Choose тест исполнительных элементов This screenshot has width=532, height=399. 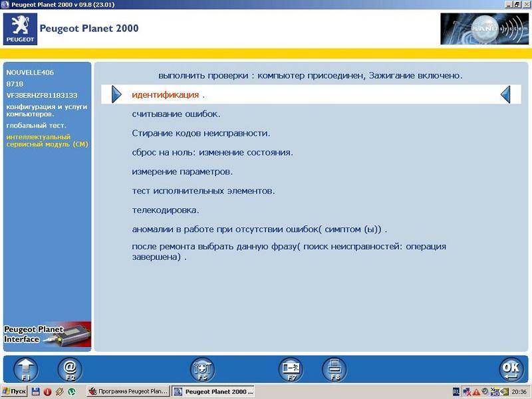(203, 191)
